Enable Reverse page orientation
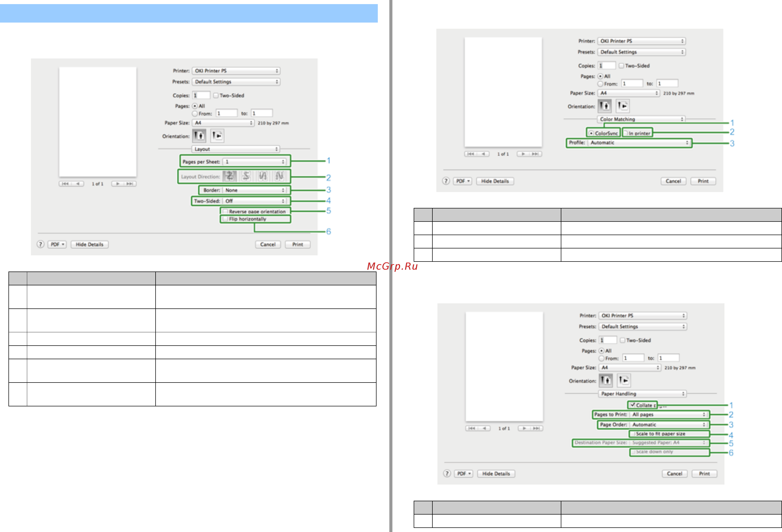The width and height of the screenshot is (782, 532). tap(226, 211)
